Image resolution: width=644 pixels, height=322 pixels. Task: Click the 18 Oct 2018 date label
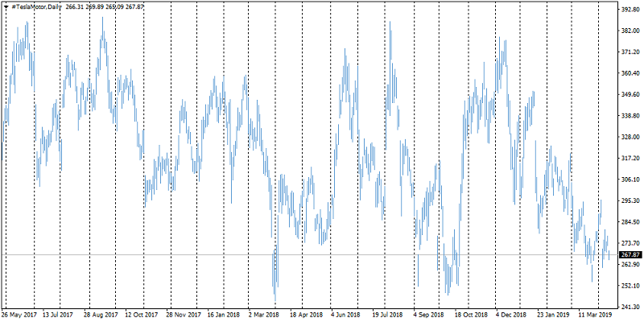coord(471,314)
